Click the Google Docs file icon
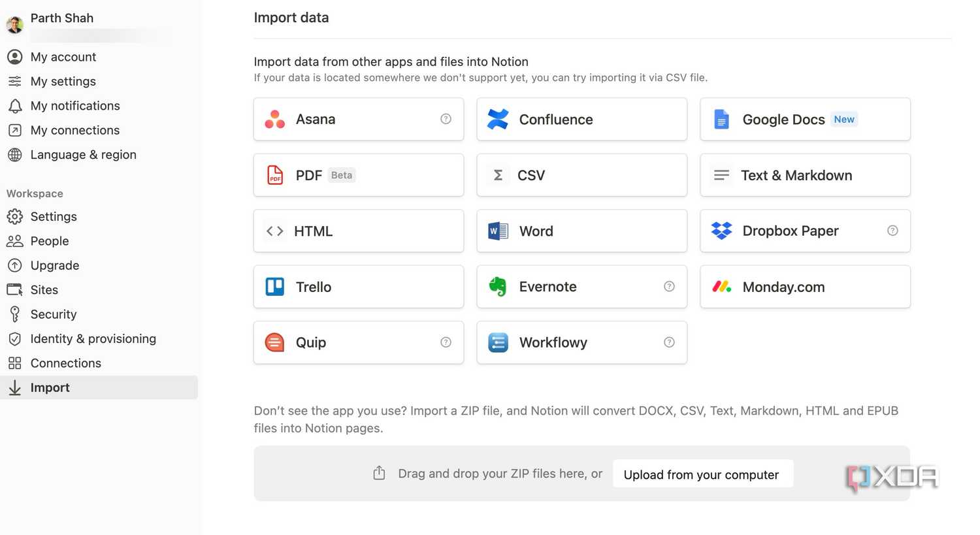Viewport: 980px width, 535px height. pos(721,119)
